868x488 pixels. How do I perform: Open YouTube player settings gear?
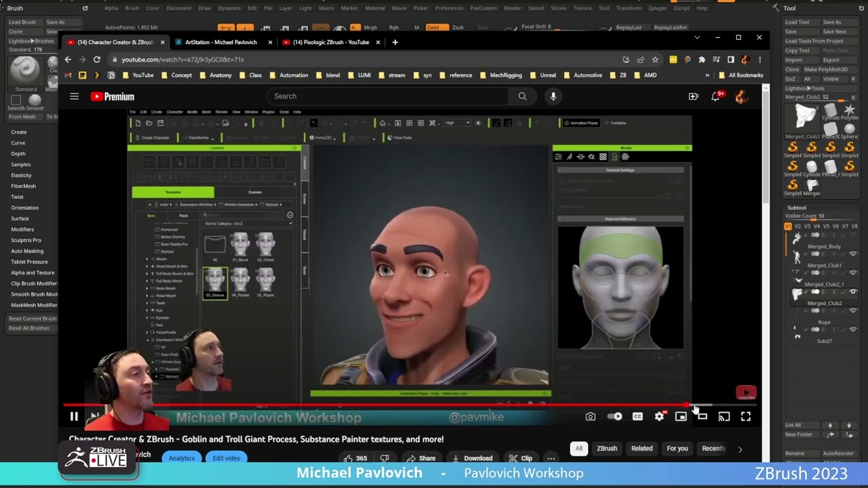tap(659, 417)
